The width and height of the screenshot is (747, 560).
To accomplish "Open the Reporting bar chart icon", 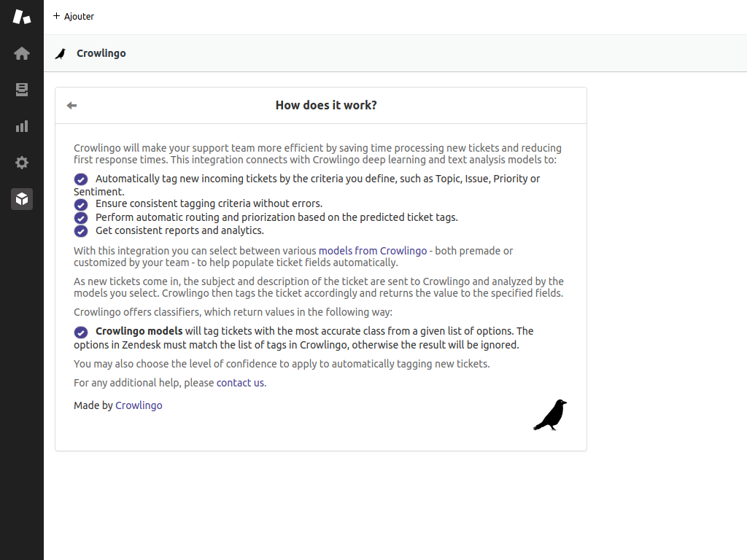I will point(22,126).
